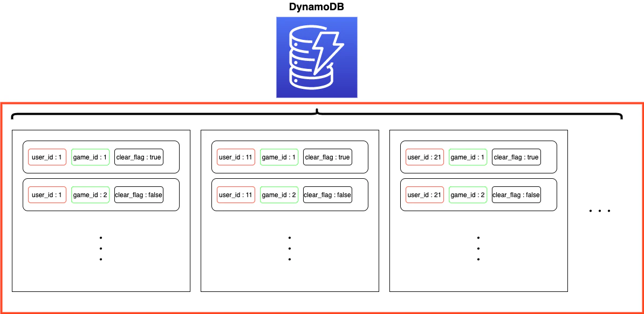Select game_id : 2 next to user_id : 1
The image size is (644, 314).
click(x=91, y=195)
